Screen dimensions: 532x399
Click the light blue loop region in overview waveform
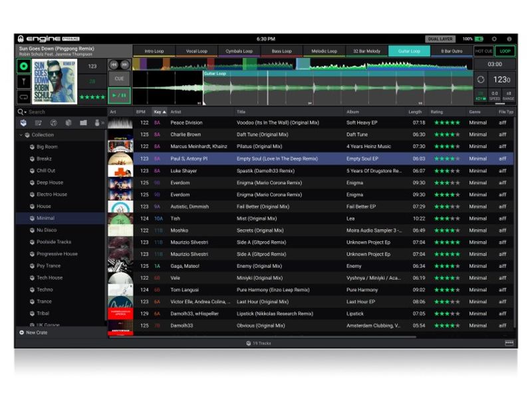point(303,64)
